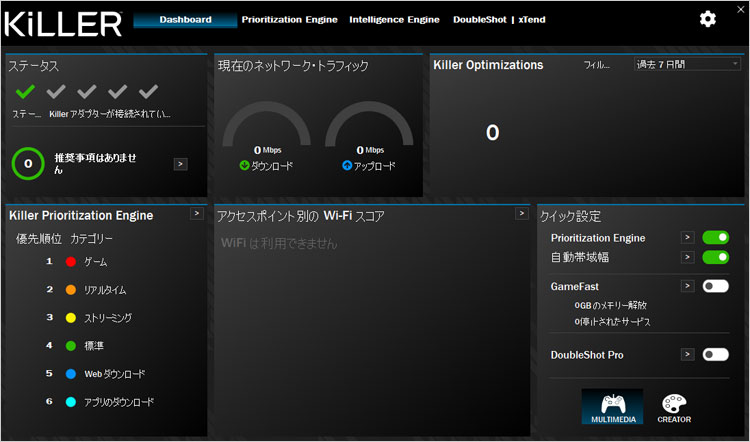Click the green recommendations count circle
The image size is (750, 442).
tap(28, 164)
